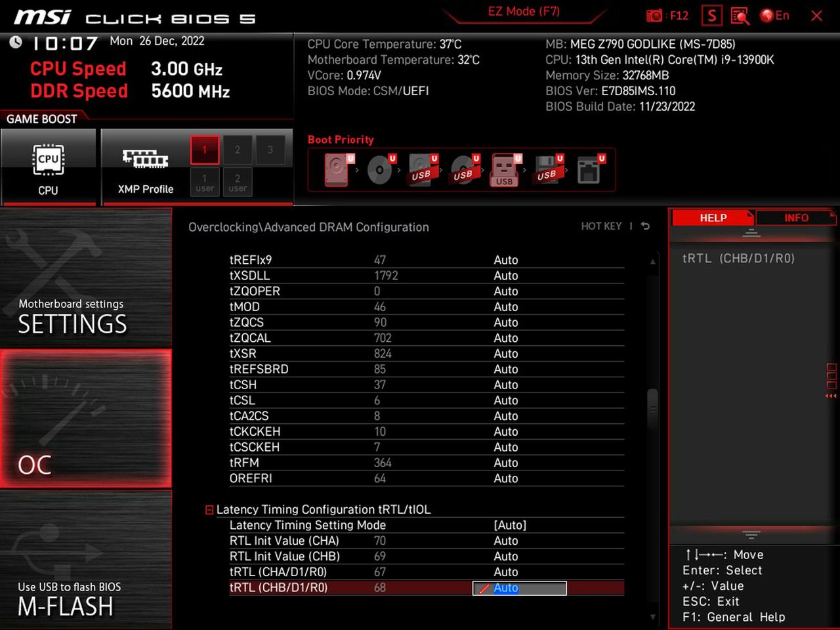
Task: Select the network boot device icon
Action: [590, 169]
